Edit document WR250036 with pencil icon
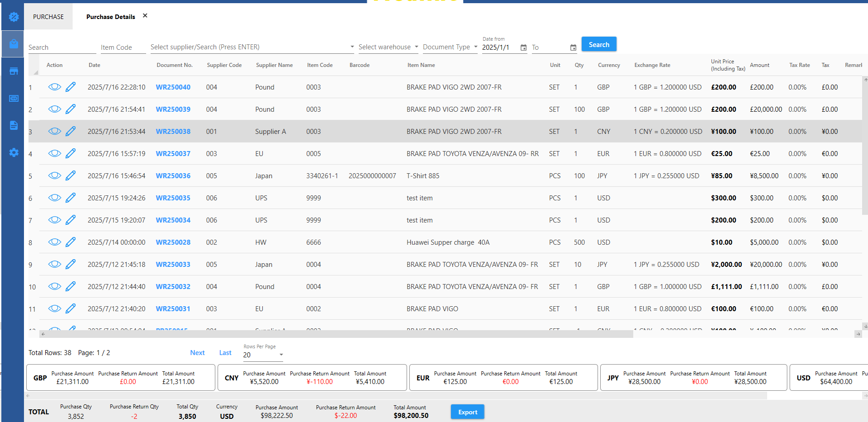This screenshot has width=868, height=422. 71,175
